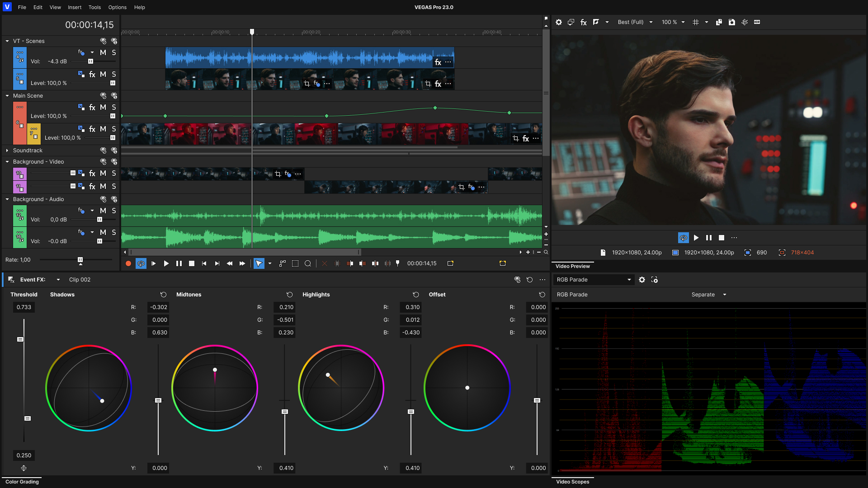Image resolution: width=868 pixels, height=488 pixels.
Task: Select the Zoom tool in timeline toolbar
Action: tap(308, 263)
